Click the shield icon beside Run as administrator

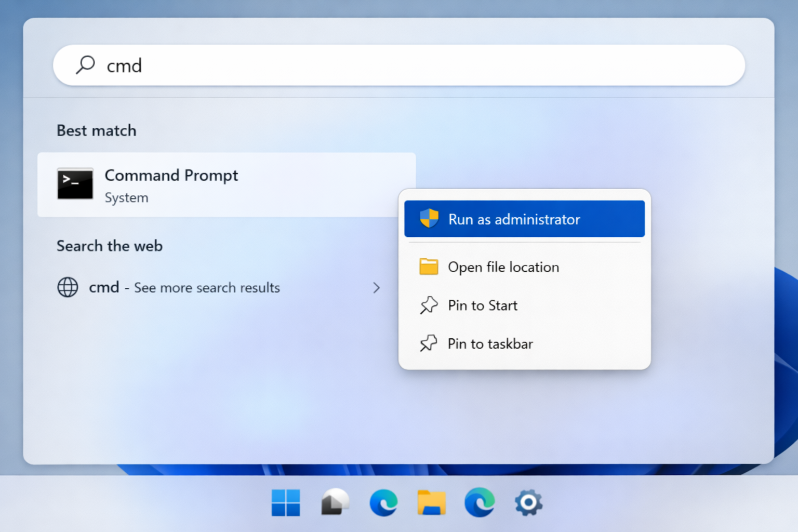pos(429,218)
